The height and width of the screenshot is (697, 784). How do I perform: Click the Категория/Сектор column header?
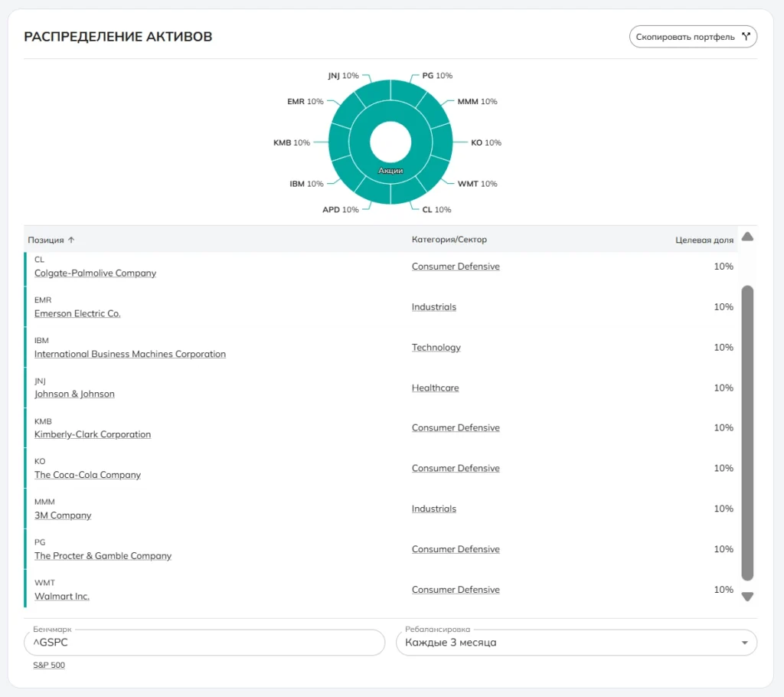[449, 240]
